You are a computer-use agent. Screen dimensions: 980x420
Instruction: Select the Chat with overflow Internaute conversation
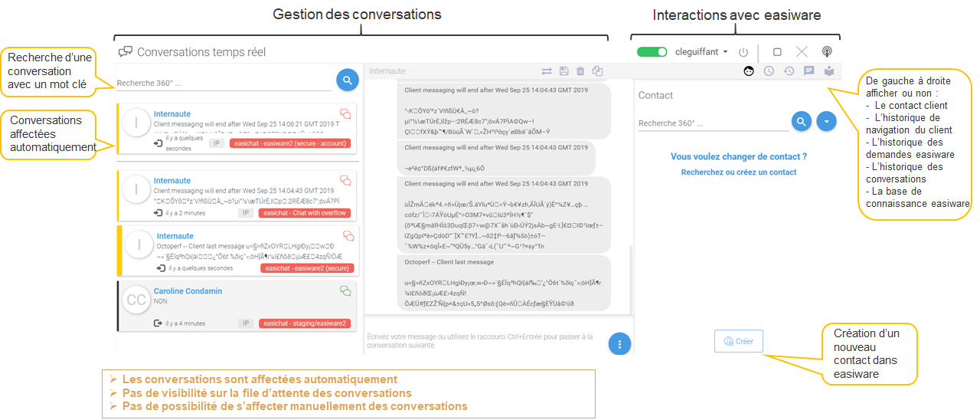[237, 195]
